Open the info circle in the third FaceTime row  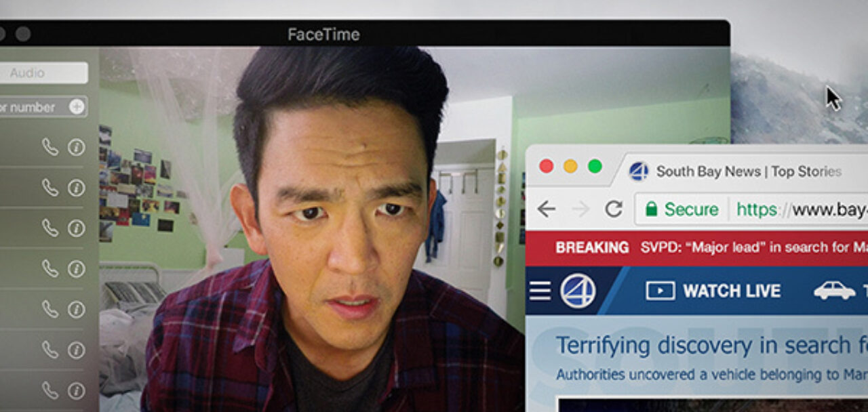(x=76, y=228)
